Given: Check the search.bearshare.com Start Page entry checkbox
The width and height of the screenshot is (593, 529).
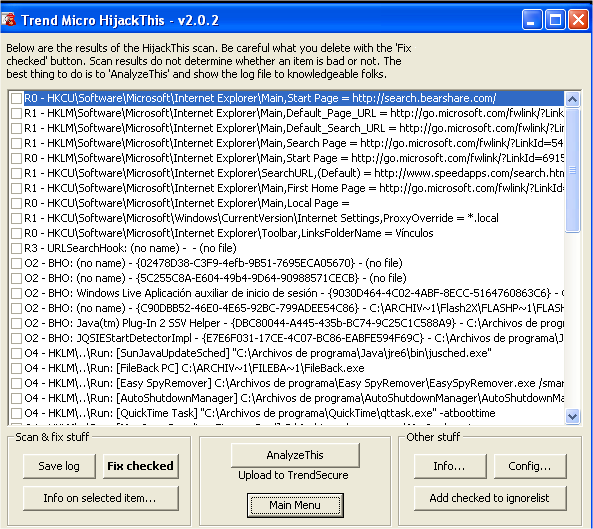Looking at the screenshot, I should click(16, 98).
